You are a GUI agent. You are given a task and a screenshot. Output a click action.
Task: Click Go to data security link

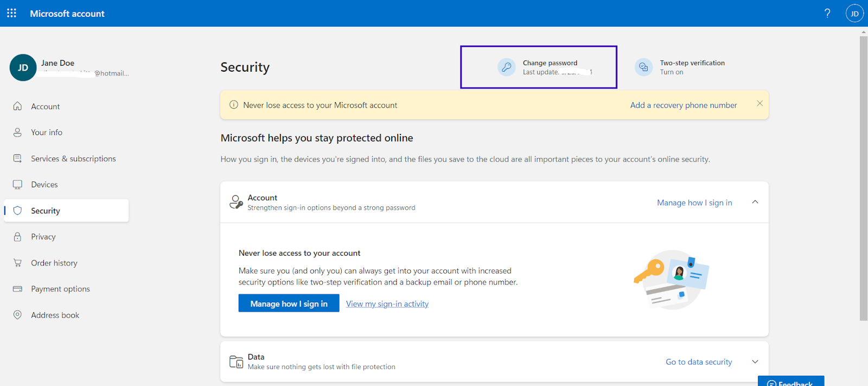click(x=699, y=362)
